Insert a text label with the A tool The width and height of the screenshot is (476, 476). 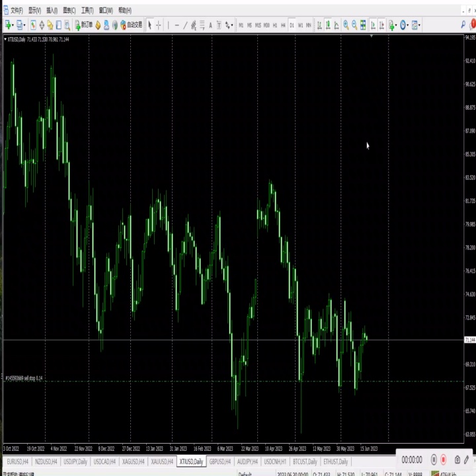click(x=210, y=25)
